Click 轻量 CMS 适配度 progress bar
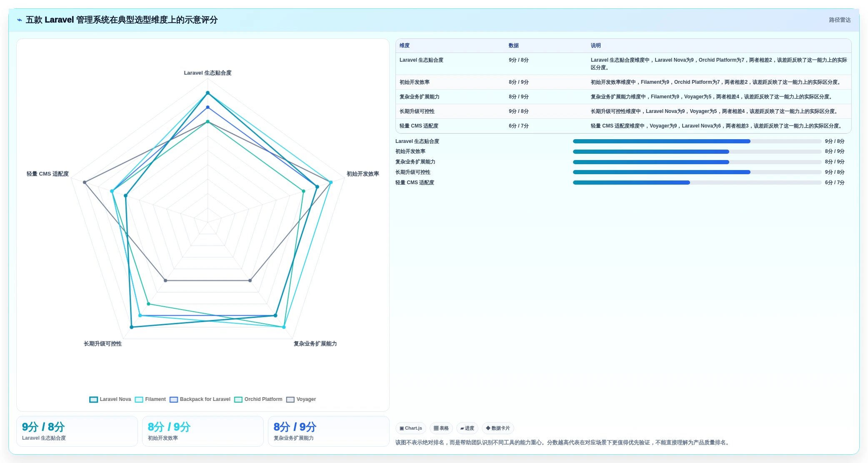868x463 pixels. 697,183
